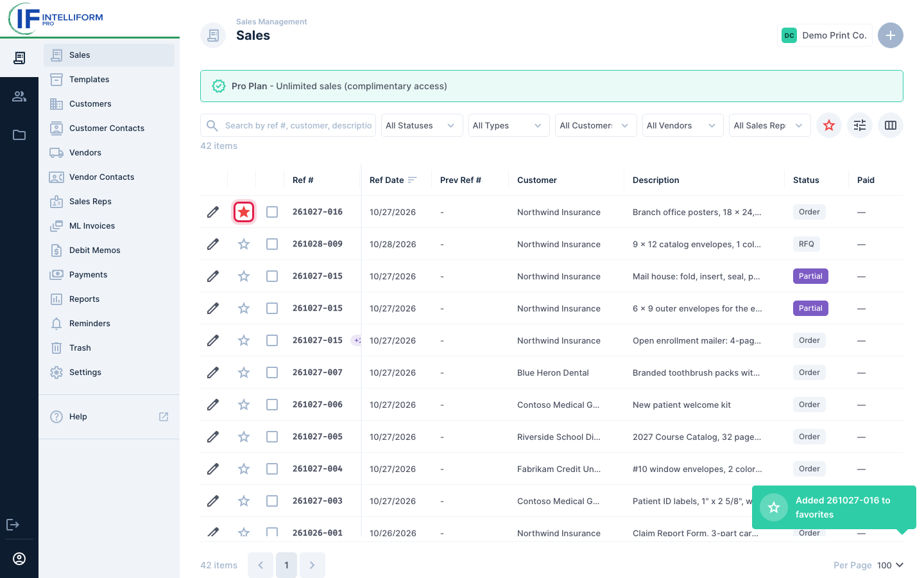This screenshot has height=578, width=924.
Task: Click the Partial status badge for Mail house row
Action: pyautogui.click(x=810, y=276)
